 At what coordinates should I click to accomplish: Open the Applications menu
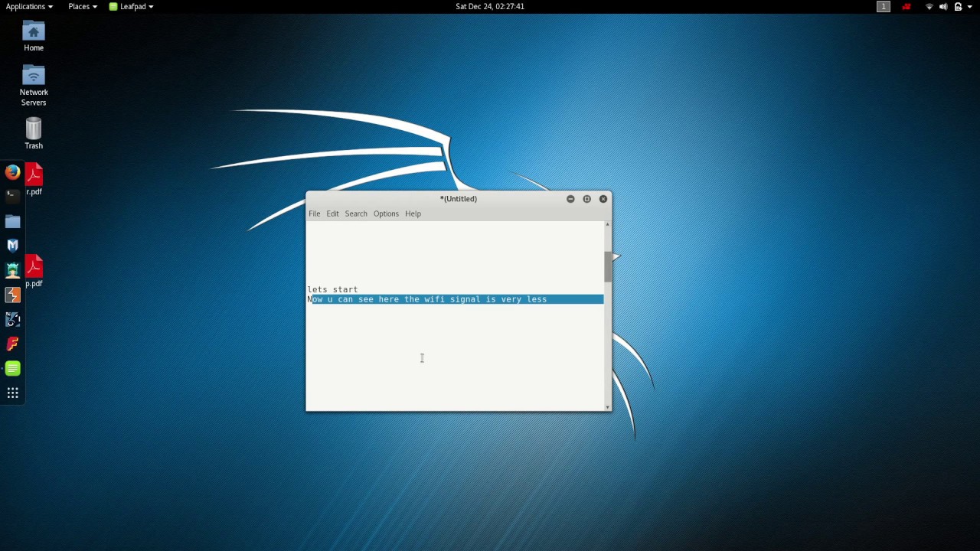29,6
